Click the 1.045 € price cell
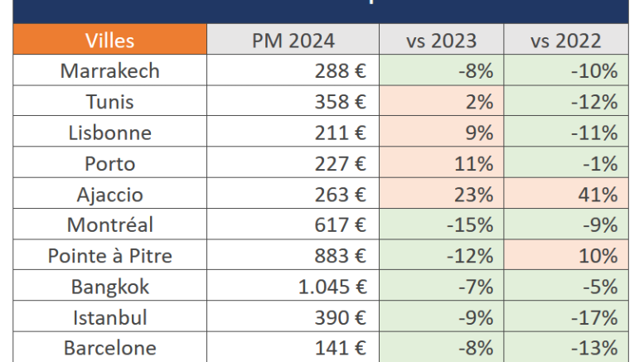 (293, 287)
